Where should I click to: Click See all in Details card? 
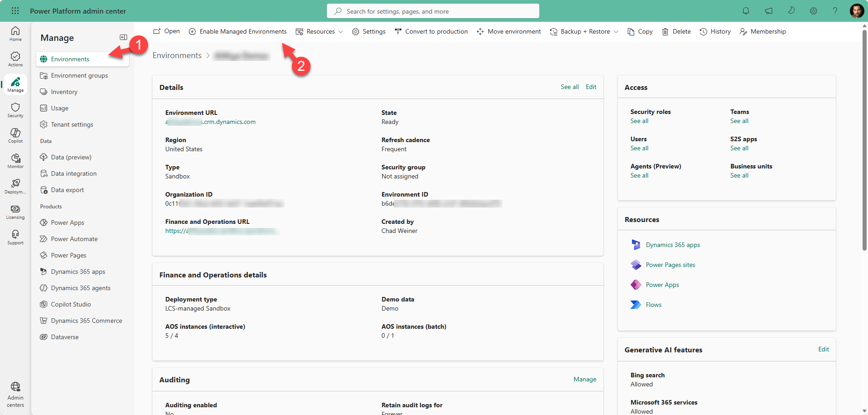pos(570,87)
